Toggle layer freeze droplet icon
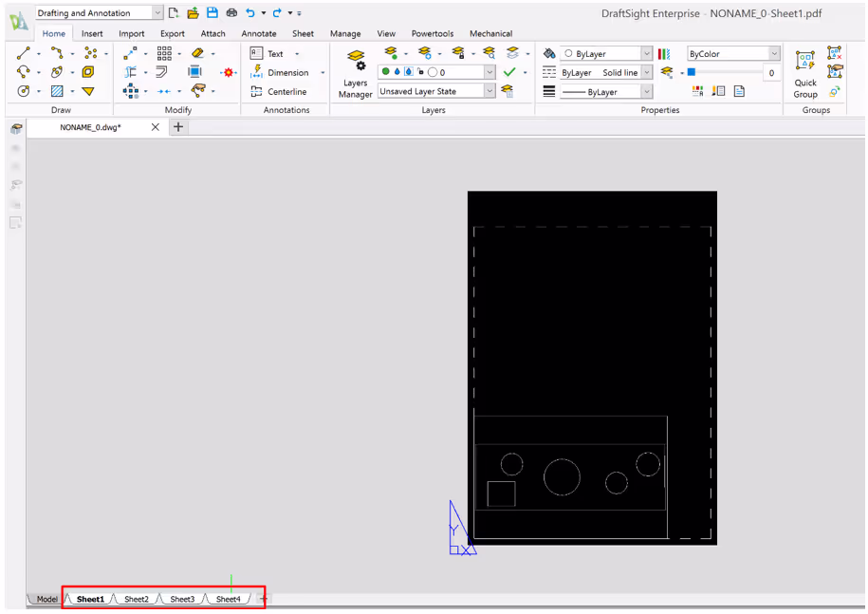The width and height of the screenshot is (868, 614). click(x=397, y=71)
